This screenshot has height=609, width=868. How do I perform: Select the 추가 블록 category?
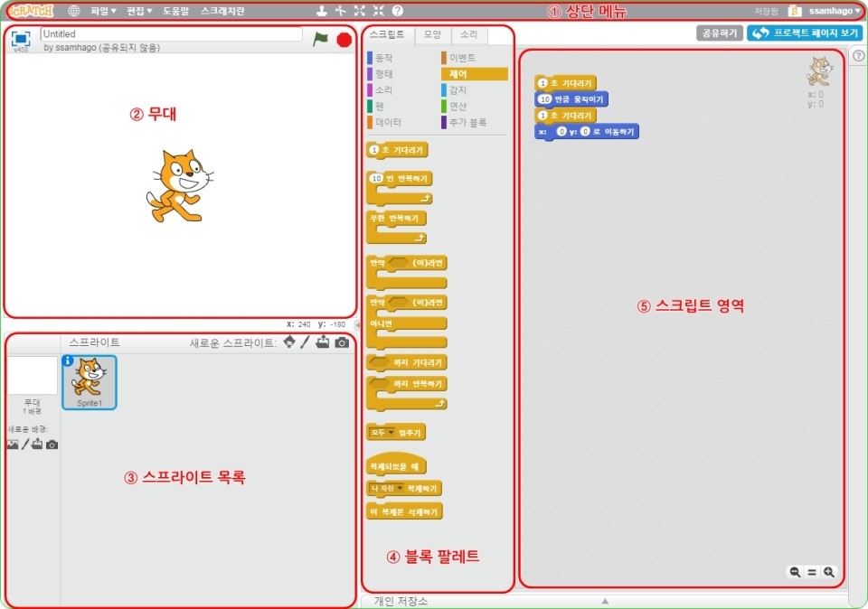[x=467, y=122]
